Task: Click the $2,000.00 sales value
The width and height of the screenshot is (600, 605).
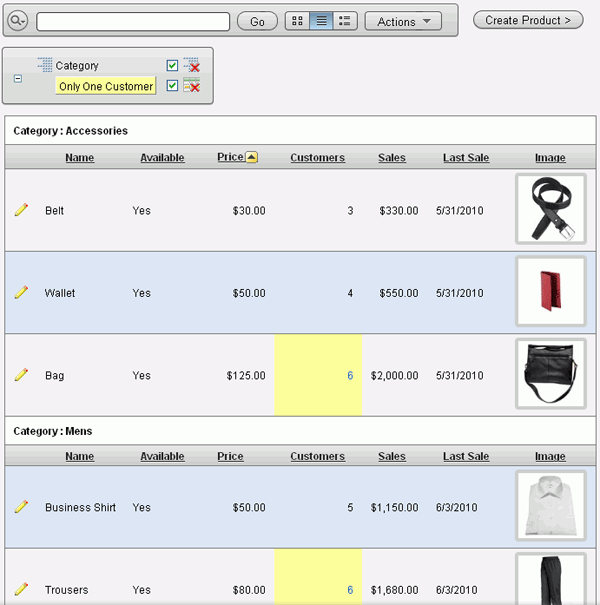Action: pos(394,375)
